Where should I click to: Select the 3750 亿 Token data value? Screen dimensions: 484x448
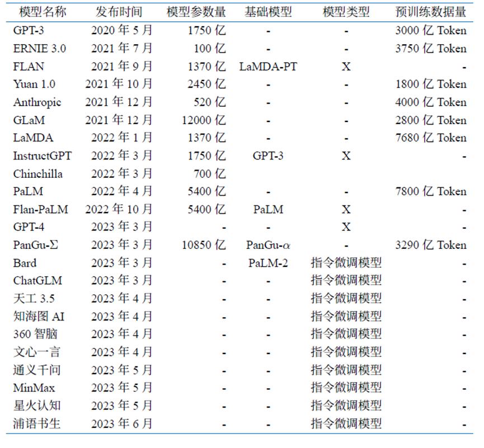(x=431, y=48)
